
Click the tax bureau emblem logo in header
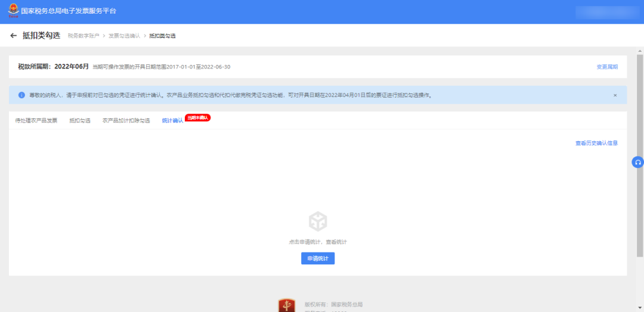point(13,11)
